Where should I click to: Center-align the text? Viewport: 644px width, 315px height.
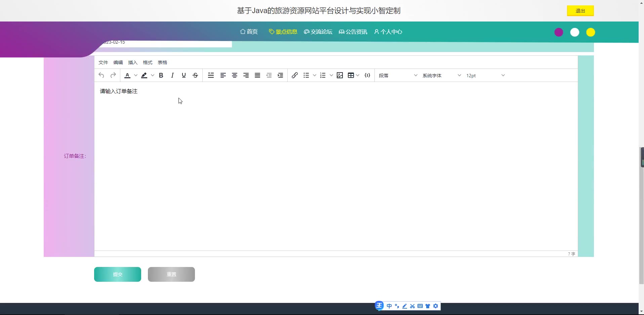point(235,75)
